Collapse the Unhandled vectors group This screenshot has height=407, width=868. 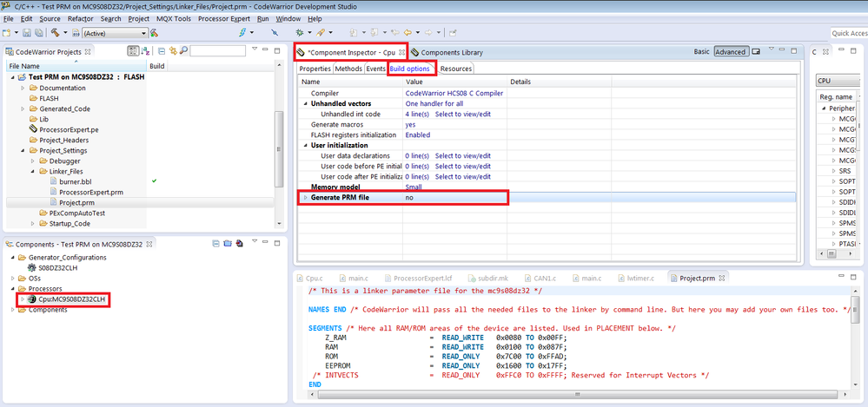coord(304,103)
